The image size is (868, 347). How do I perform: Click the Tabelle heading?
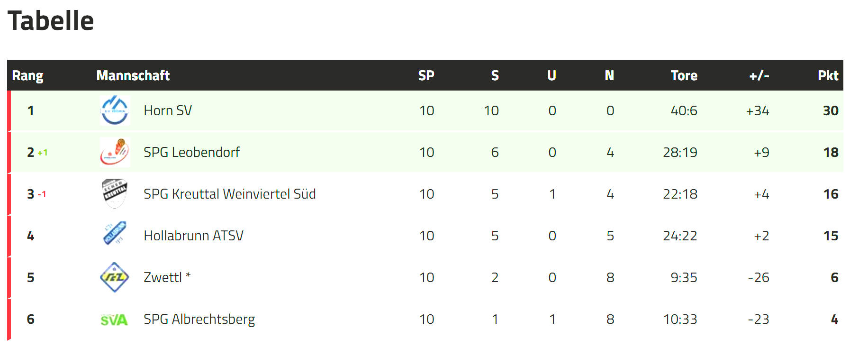point(51,21)
